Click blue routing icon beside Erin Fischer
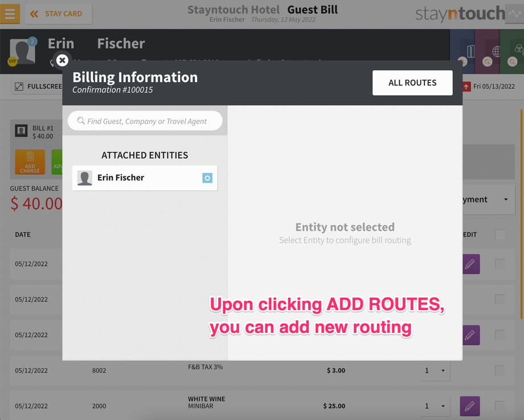Image resolution: width=524 pixels, height=420 pixels. [207, 178]
